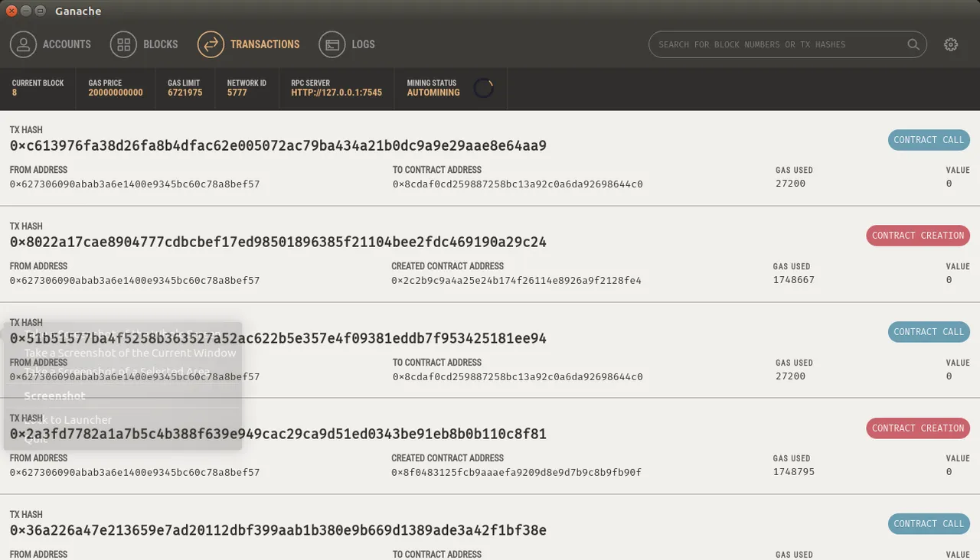Image resolution: width=980 pixels, height=560 pixels.
Task: Switch to the Blocks tab
Action: [145, 44]
